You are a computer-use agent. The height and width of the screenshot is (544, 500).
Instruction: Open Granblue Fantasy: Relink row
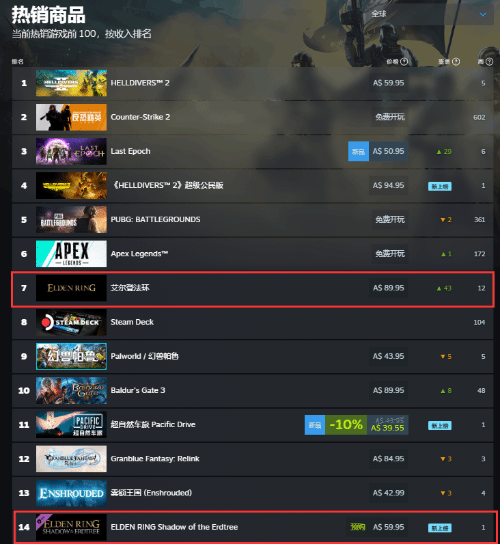pos(253,459)
